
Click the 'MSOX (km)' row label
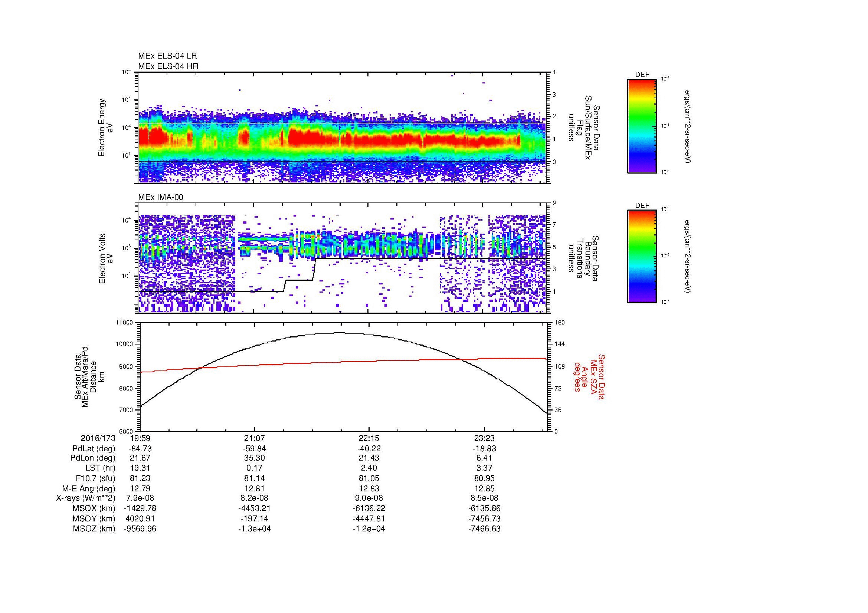94,508
